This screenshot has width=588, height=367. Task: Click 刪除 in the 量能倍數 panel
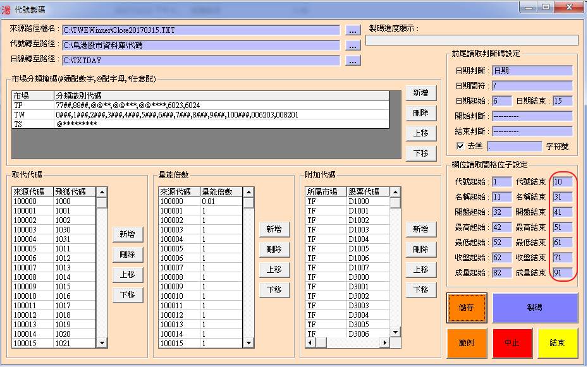[x=274, y=250]
